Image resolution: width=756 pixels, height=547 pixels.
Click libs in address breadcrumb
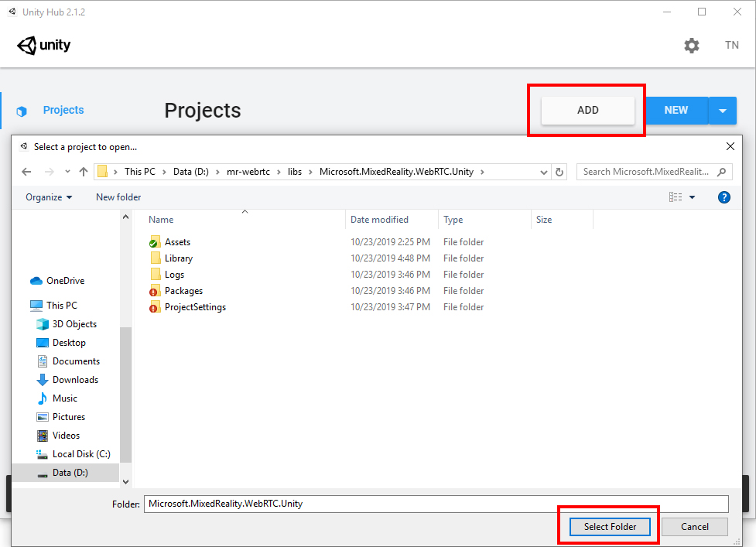295,172
